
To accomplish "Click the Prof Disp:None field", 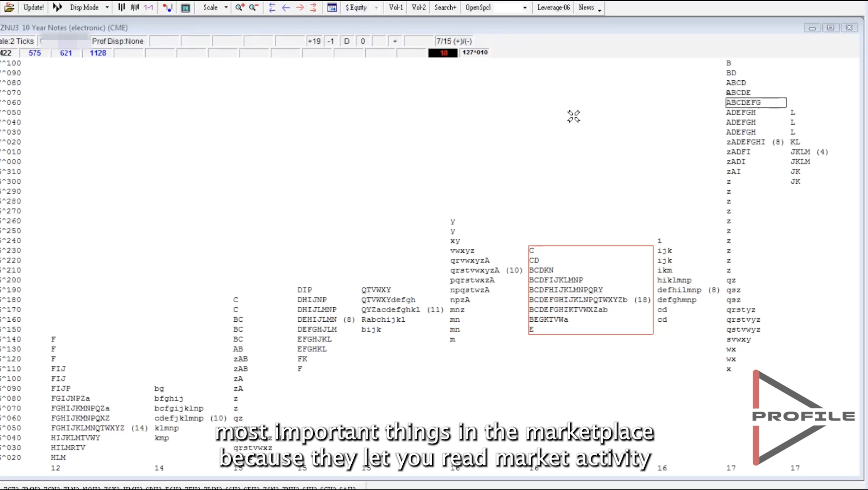I will (118, 41).
